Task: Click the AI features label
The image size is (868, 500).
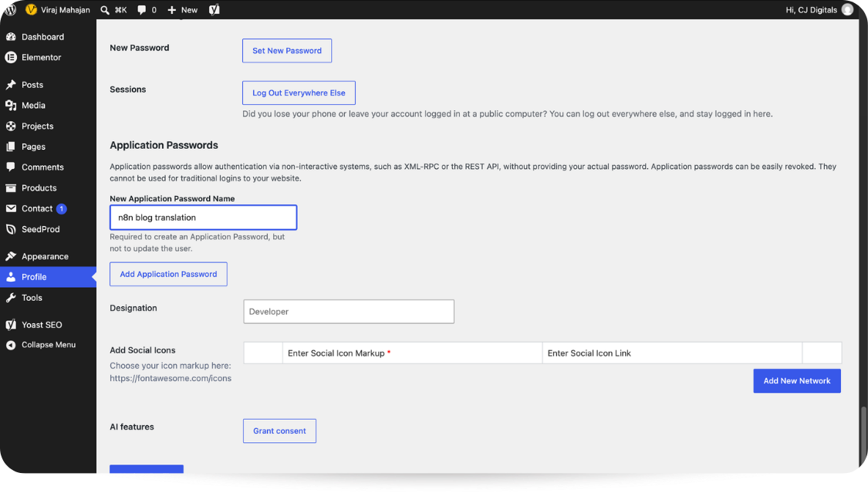Action: [x=132, y=427]
